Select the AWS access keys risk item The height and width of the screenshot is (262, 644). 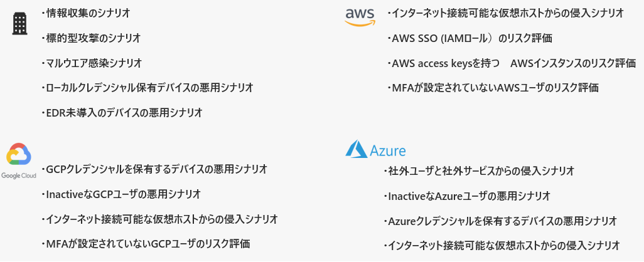tap(512, 63)
